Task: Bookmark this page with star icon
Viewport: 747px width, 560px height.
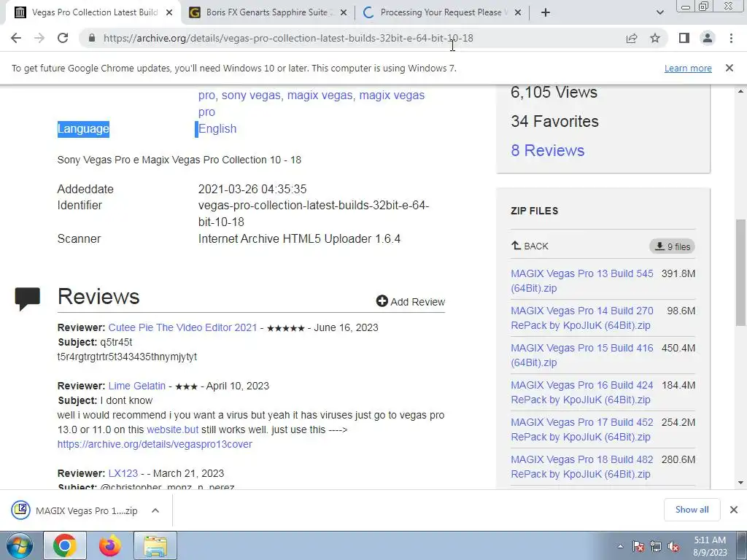Action: tap(655, 38)
